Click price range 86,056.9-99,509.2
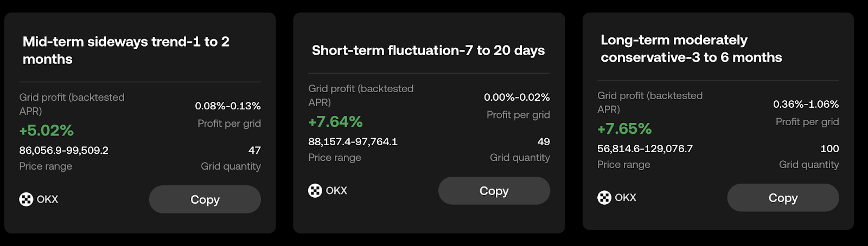 point(64,150)
